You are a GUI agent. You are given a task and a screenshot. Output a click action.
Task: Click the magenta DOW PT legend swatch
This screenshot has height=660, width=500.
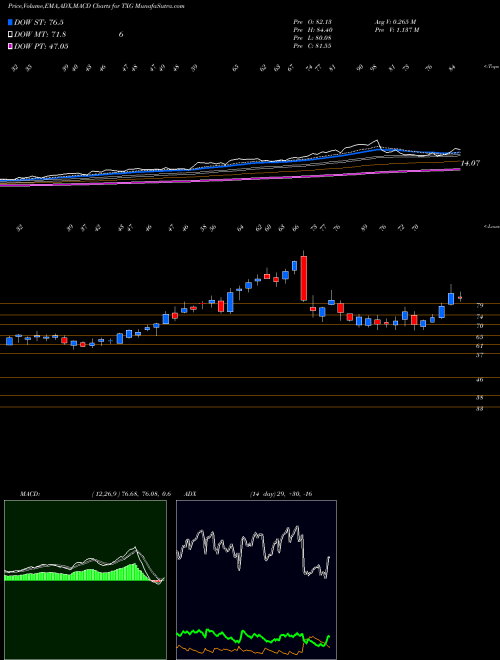11,46
